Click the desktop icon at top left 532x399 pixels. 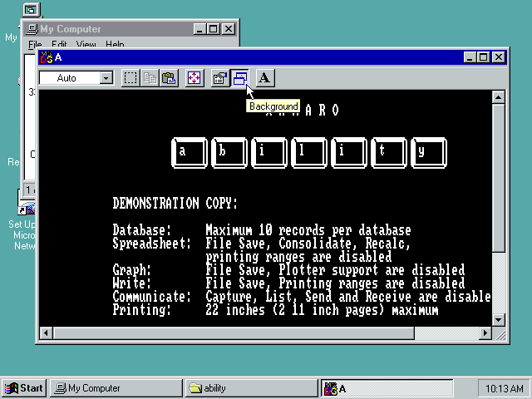point(32,10)
